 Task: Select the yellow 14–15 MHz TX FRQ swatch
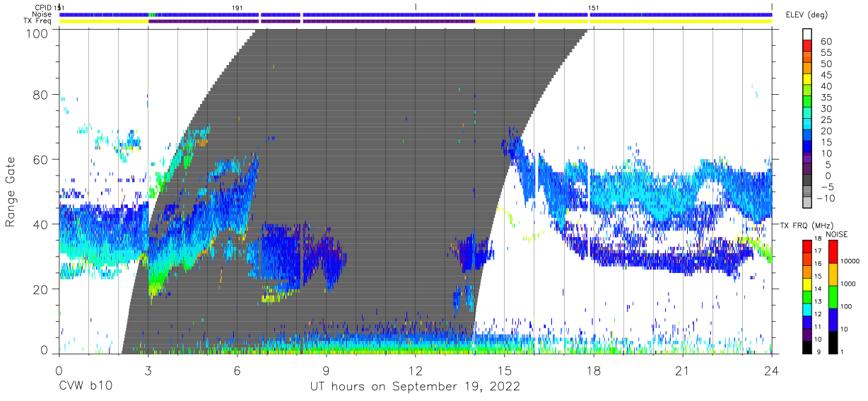[x=807, y=284]
